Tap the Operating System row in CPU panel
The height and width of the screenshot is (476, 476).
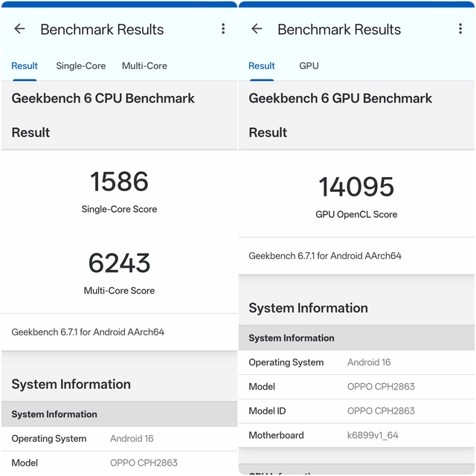(x=119, y=439)
